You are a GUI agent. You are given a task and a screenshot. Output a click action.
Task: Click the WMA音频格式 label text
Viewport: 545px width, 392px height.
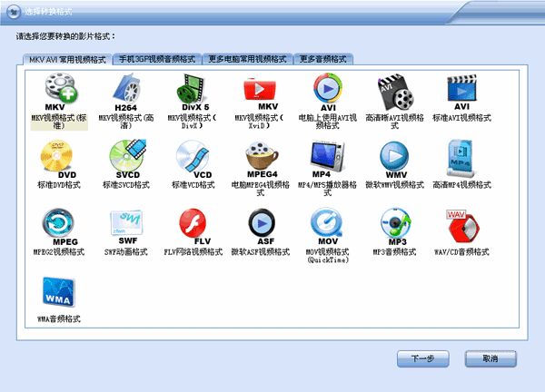[x=59, y=318]
